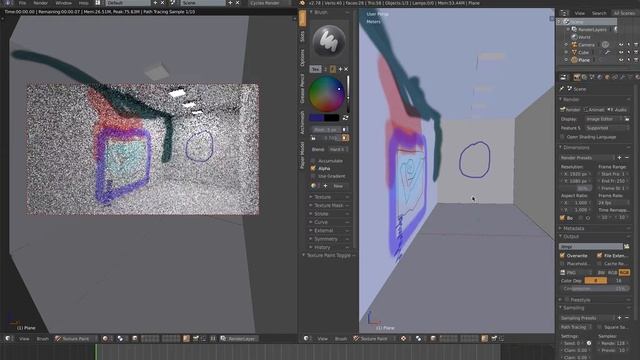Image resolution: width=640 pixels, height=360 pixels.
Task: Add sampling preset with plus icon
Action: coord(619,318)
